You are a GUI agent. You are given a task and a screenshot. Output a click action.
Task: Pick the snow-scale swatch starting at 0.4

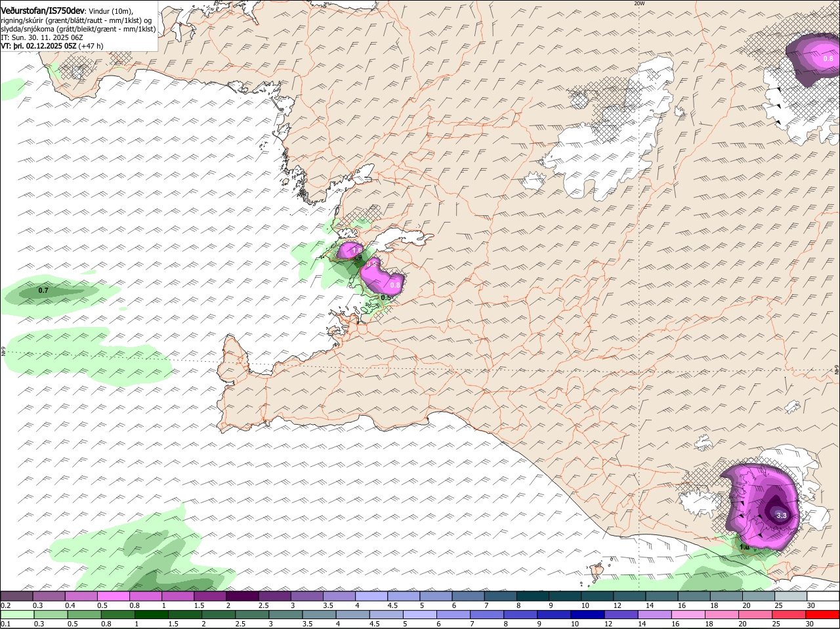[81, 596]
